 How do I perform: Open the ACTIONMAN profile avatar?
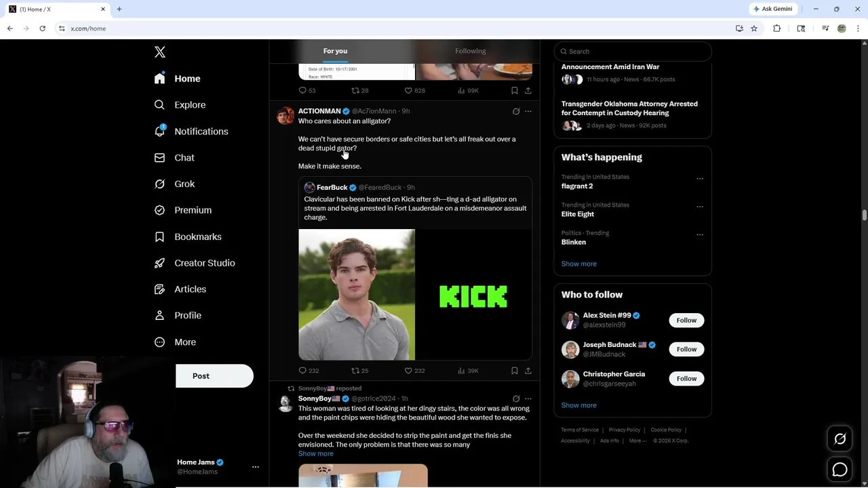click(285, 115)
